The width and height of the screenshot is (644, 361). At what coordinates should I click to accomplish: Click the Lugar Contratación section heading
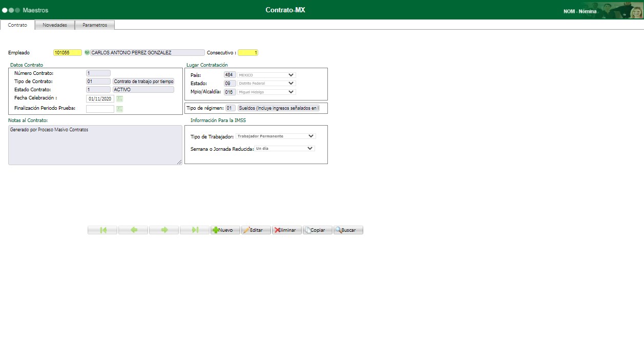pyautogui.click(x=207, y=65)
